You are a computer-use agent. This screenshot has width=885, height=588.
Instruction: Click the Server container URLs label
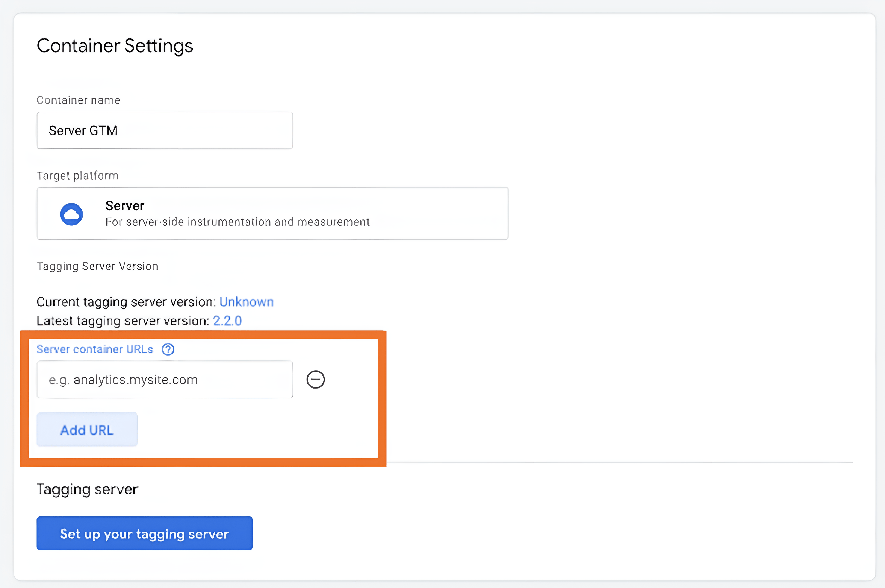[95, 349]
